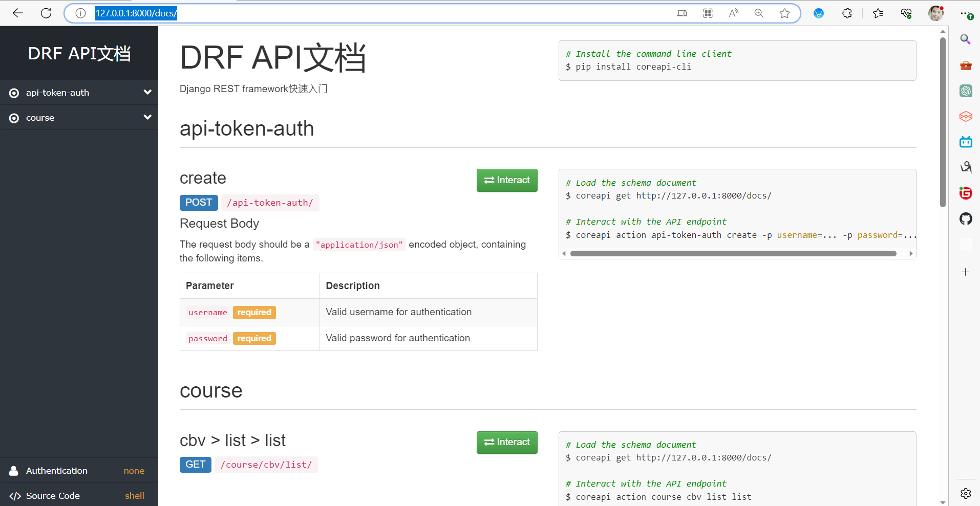
Task: Click "cbv > list > list" heading
Action: click(232, 440)
